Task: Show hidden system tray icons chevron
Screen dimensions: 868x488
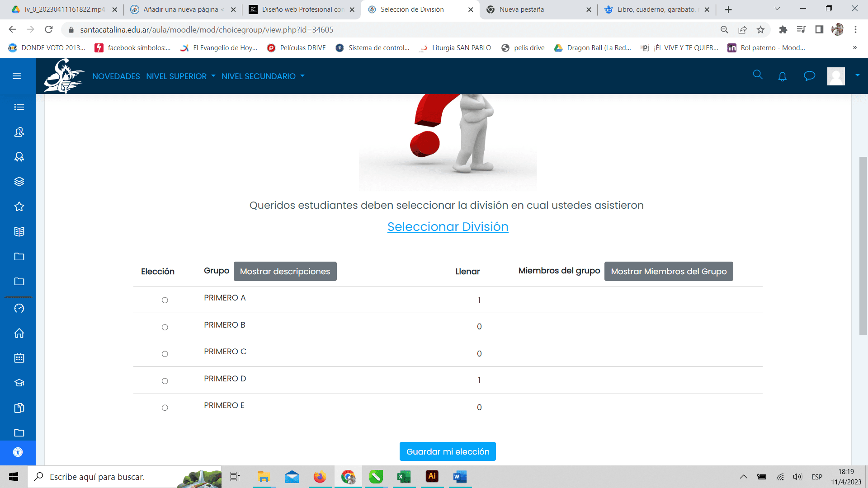Action: click(743, 477)
